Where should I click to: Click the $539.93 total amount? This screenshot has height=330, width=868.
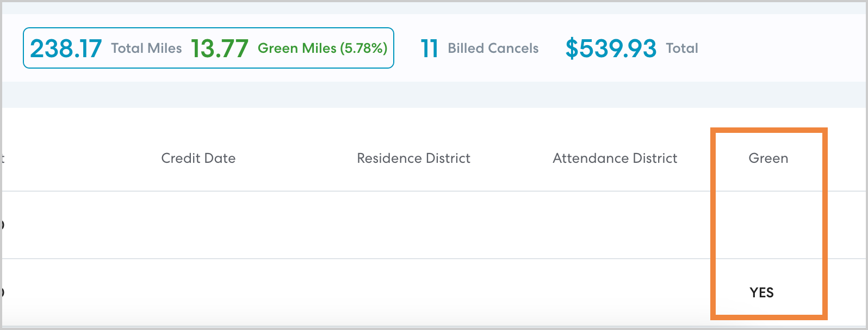(x=611, y=48)
